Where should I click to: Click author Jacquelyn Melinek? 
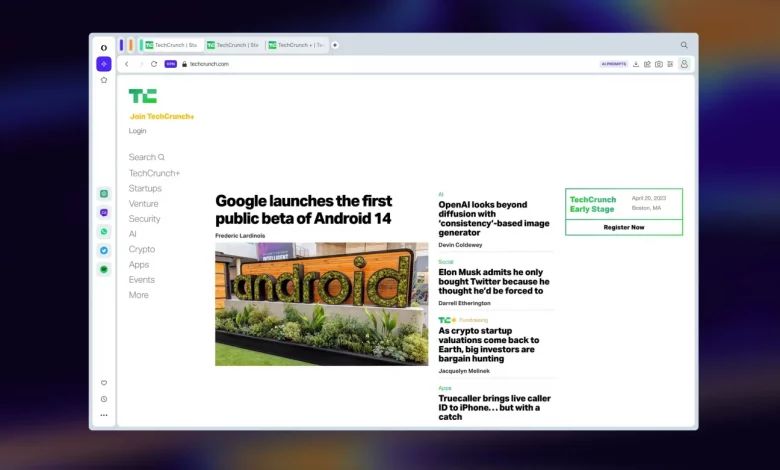464,371
